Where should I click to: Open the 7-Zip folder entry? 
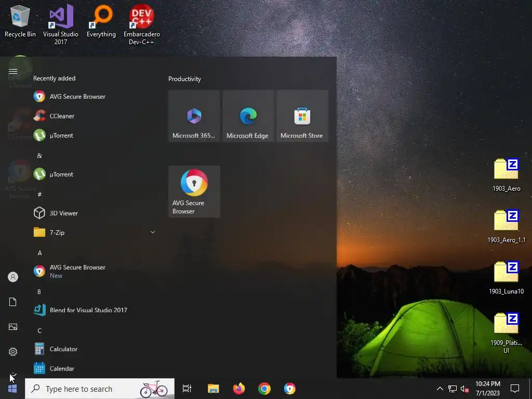tap(95, 232)
